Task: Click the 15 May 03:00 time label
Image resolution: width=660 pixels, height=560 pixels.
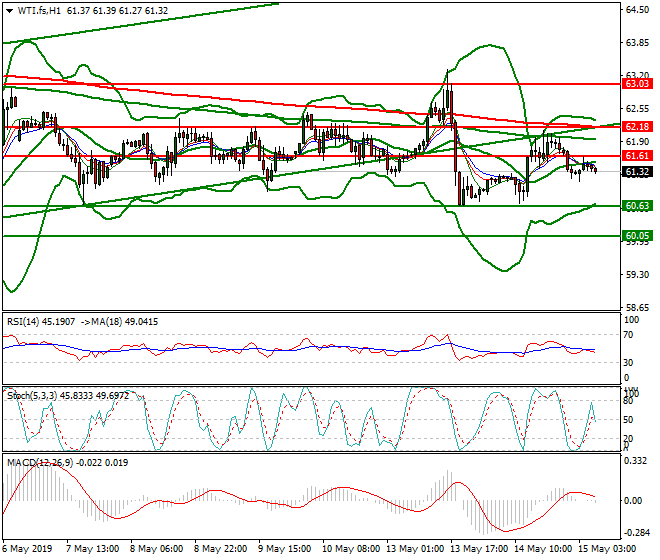Action: click(607, 549)
